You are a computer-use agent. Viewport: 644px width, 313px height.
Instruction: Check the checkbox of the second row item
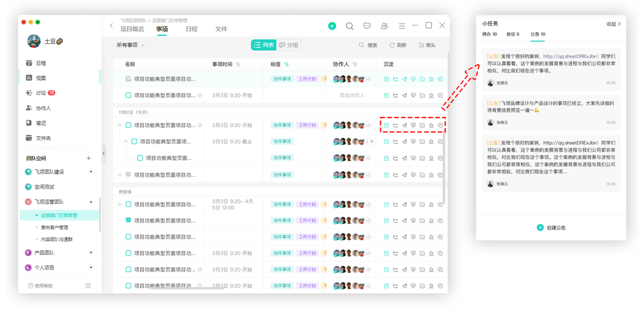point(128,95)
